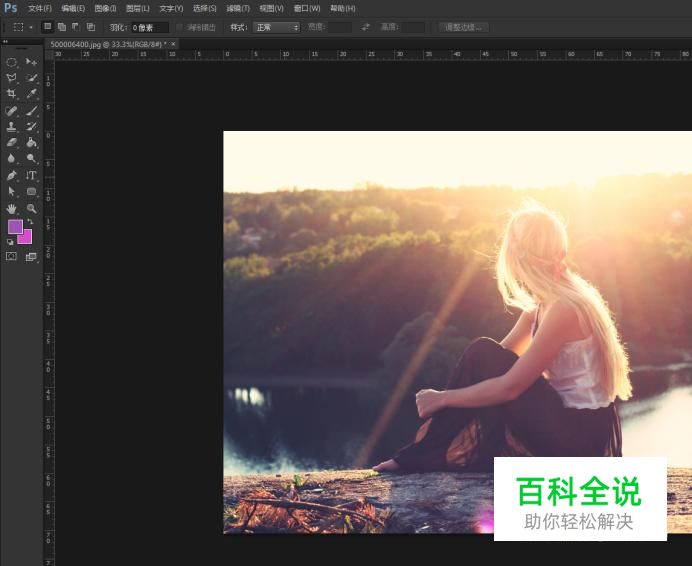692x566 pixels.
Task: Close the 500006400.jpg document tab
Action: point(173,44)
